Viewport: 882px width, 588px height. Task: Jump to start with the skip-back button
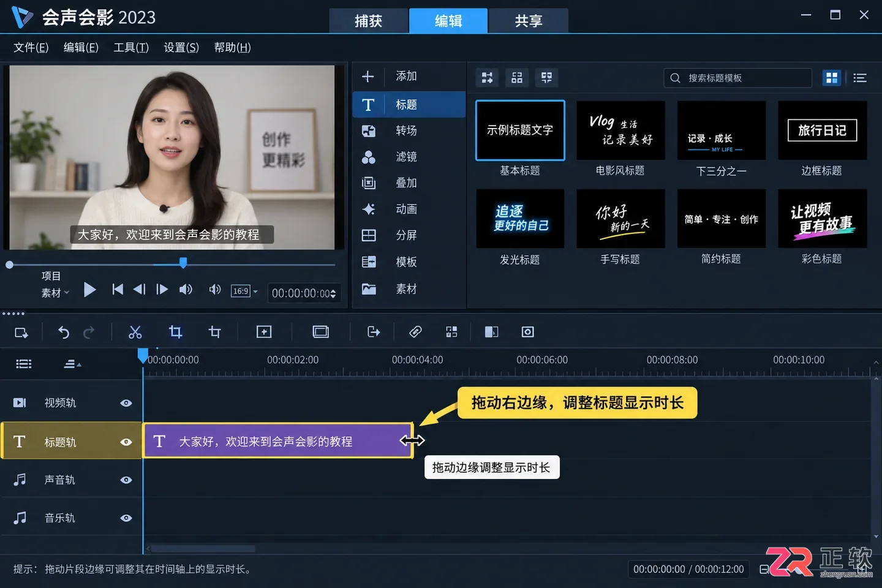pyautogui.click(x=118, y=289)
